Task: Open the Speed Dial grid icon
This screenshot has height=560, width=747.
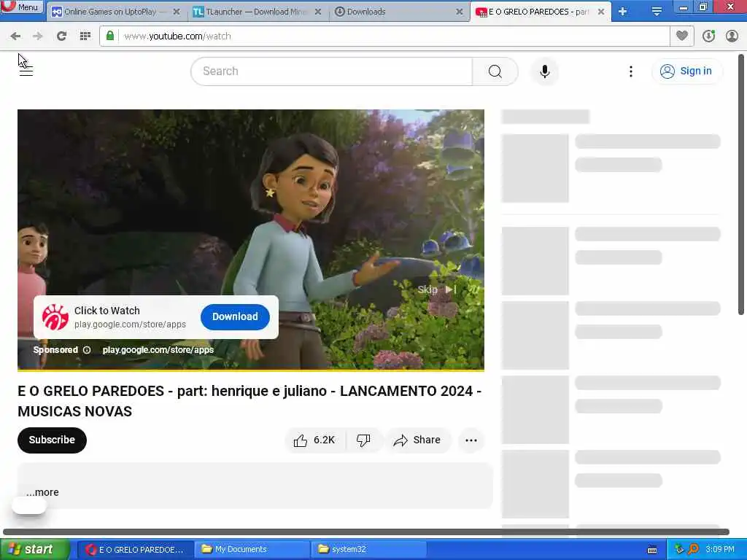Action: pos(85,36)
